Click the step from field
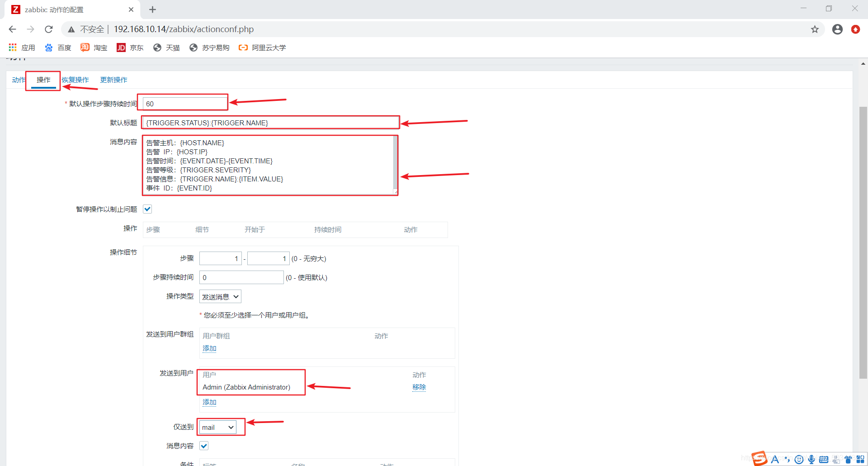 coord(220,258)
